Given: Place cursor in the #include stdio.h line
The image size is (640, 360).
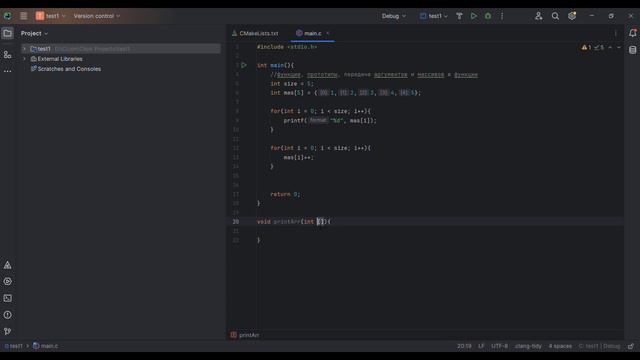Looking at the screenshot, I should coord(287,47).
